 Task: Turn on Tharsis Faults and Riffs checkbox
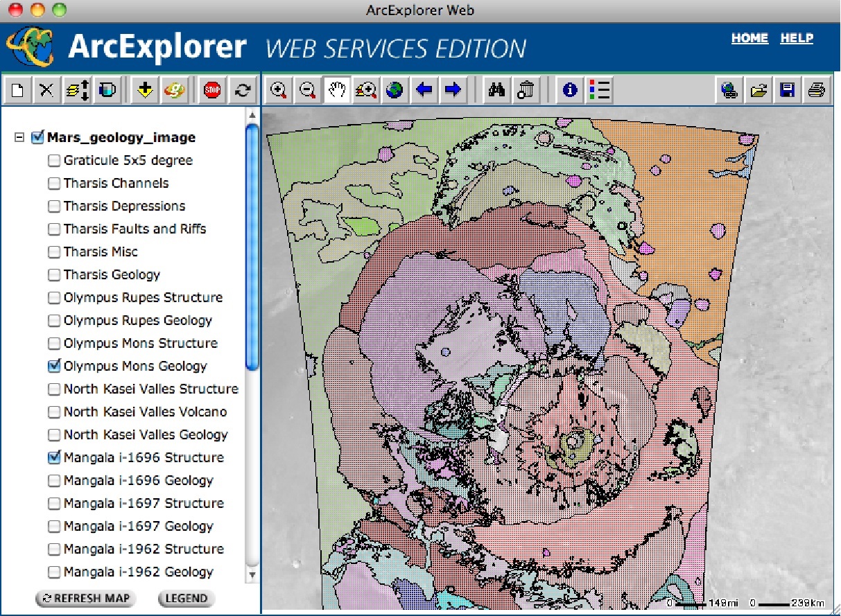coord(53,229)
